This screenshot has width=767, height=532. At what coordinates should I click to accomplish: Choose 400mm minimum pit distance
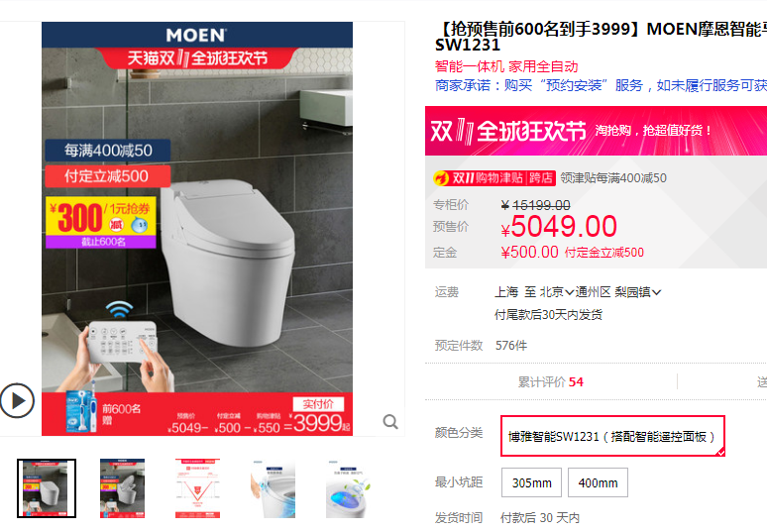(598, 482)
